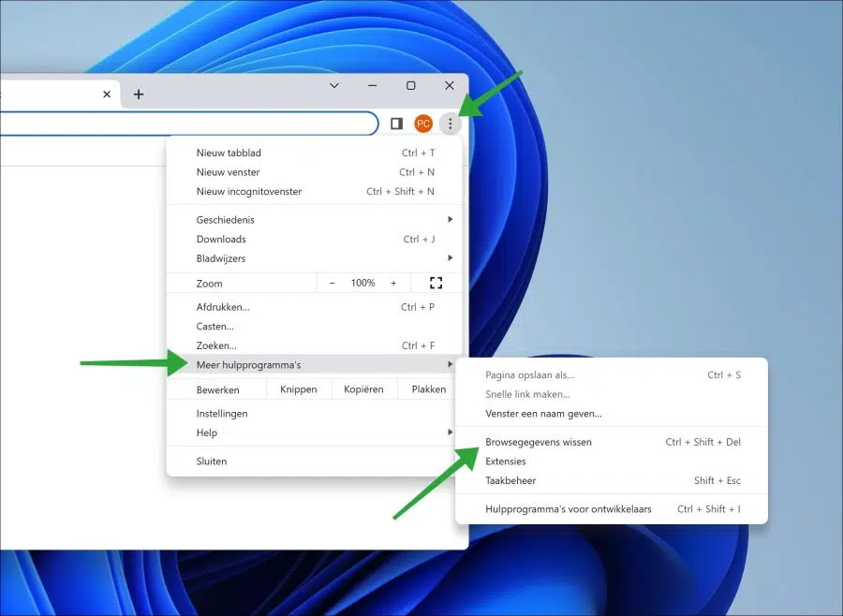
Task: Open Taakbeheer from the submenu
Action: click(612, 480)
